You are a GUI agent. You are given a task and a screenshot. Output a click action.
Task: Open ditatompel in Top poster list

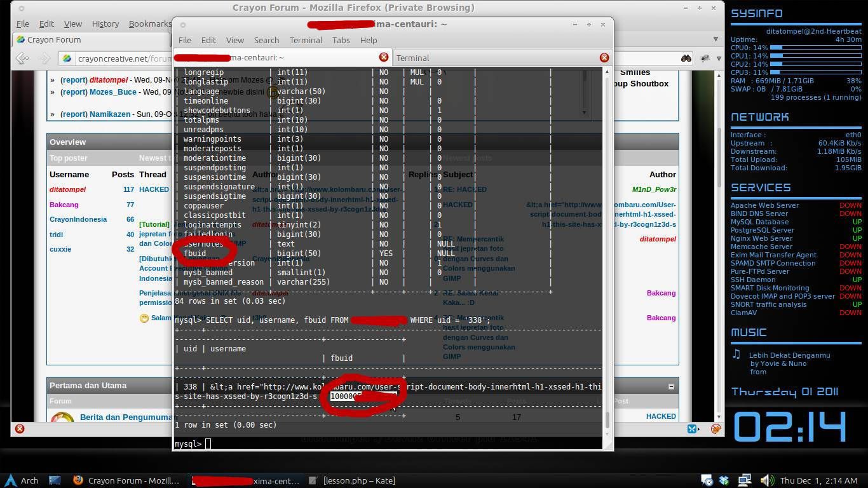coord(67,189)
